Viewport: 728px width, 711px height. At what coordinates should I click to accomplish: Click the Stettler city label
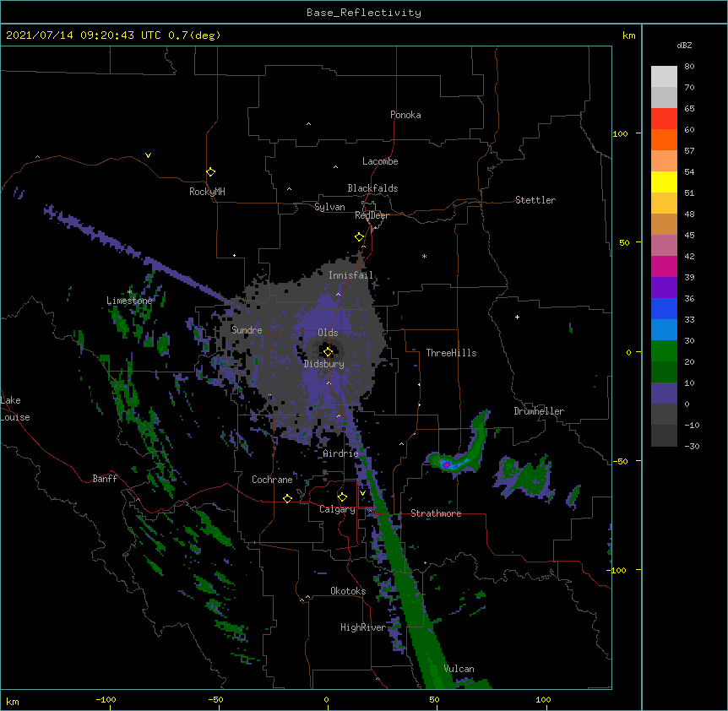[535, 200]
